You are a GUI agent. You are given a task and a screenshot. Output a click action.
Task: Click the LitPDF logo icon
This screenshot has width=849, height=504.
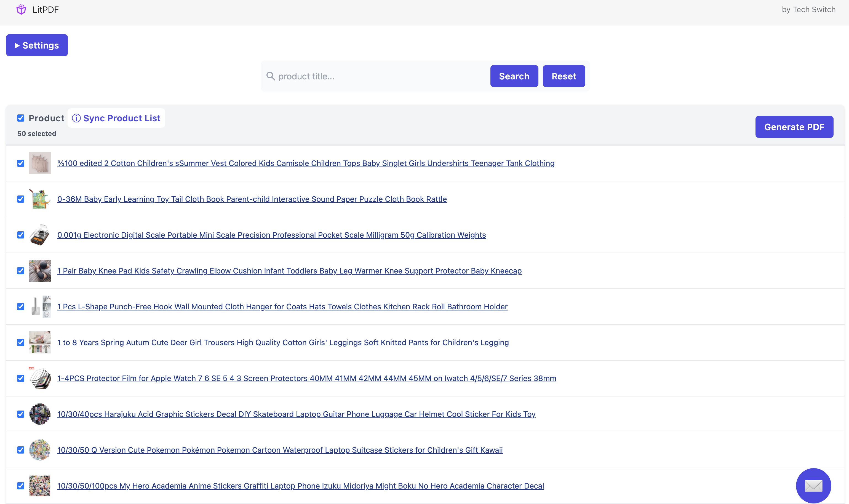21,9
